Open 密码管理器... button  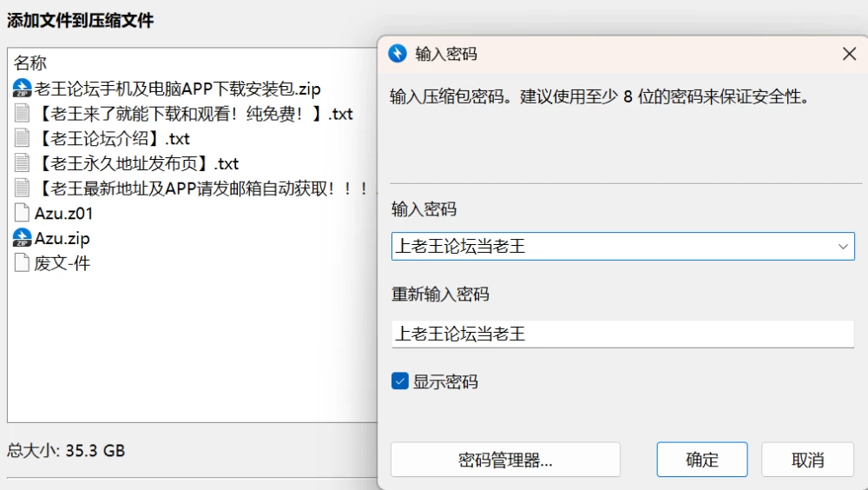505,460
